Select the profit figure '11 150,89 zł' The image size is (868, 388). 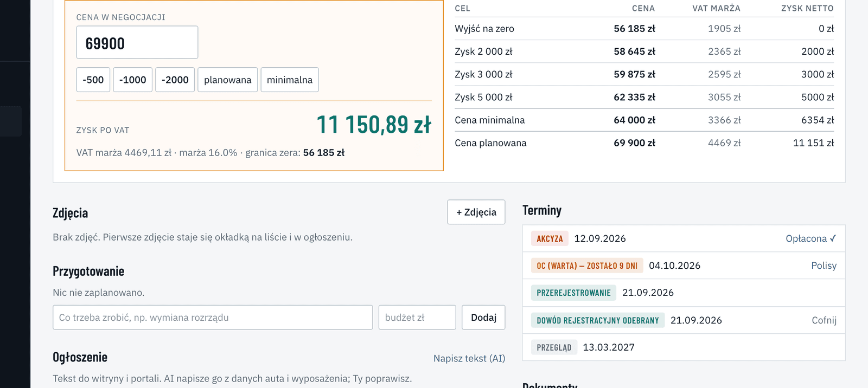[374, 125]
